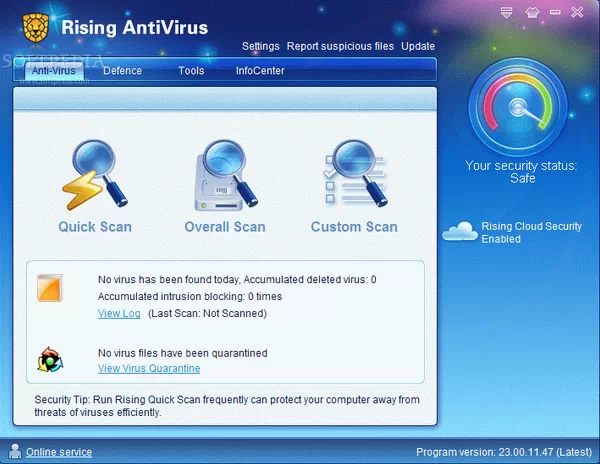Click Update in the top menu

point(418,47)
